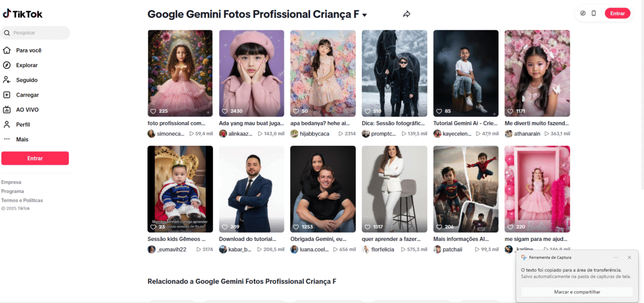
Task: Go to Para você feed
Action: (28, 50)
